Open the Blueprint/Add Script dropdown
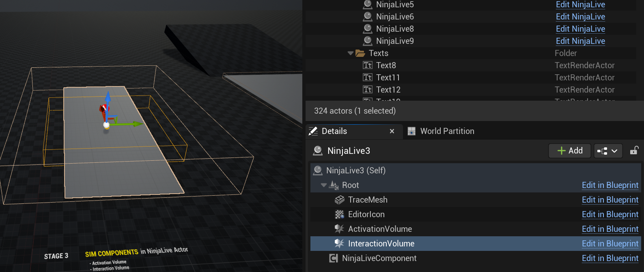The image size is (644, 272). pyautogui.click(x=608, y=151)
